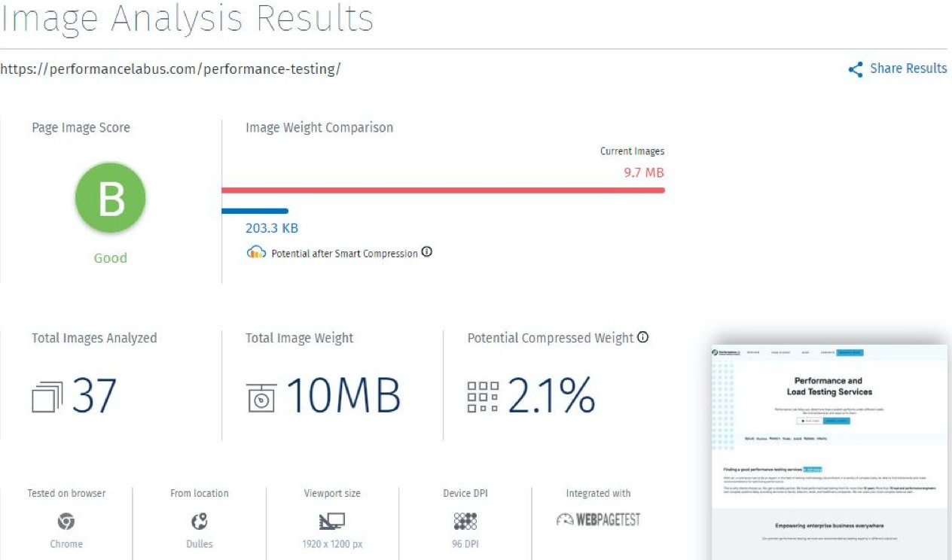This screenshot has height=560, width=952.
Task: Click the Dulles location icon
Action: pos(198,520)
